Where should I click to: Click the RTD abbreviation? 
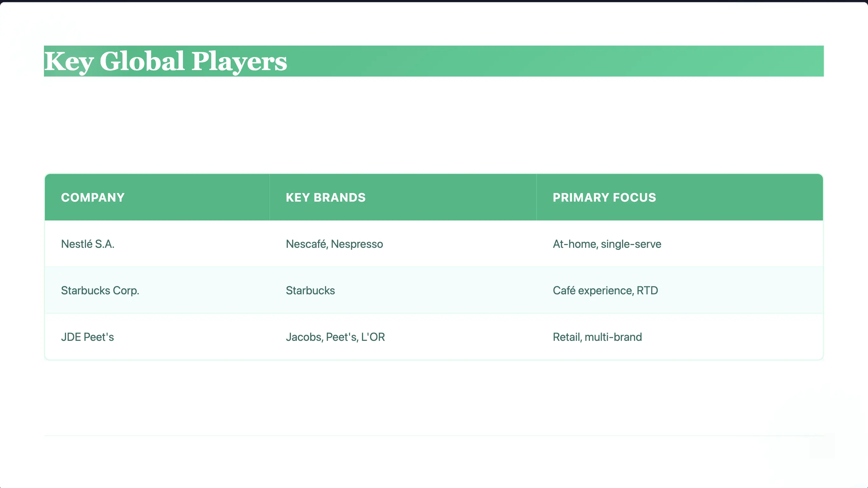point(647,291)
